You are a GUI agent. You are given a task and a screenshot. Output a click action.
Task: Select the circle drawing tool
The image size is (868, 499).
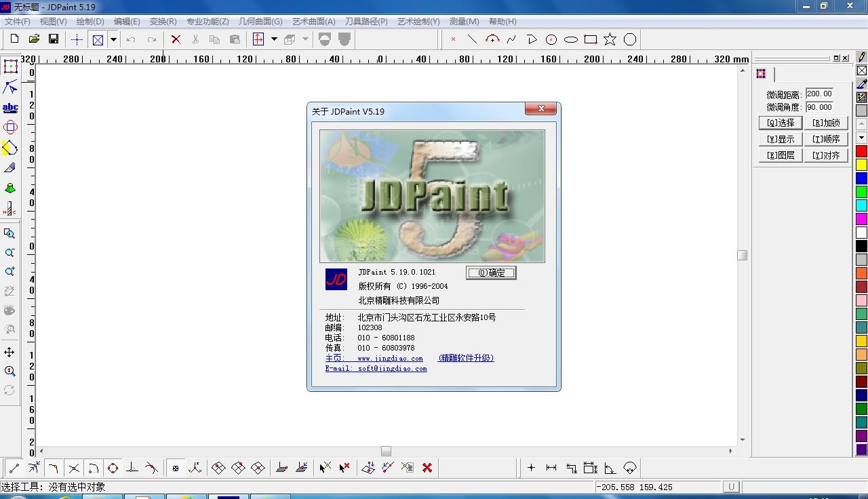(x=551, y=39)
